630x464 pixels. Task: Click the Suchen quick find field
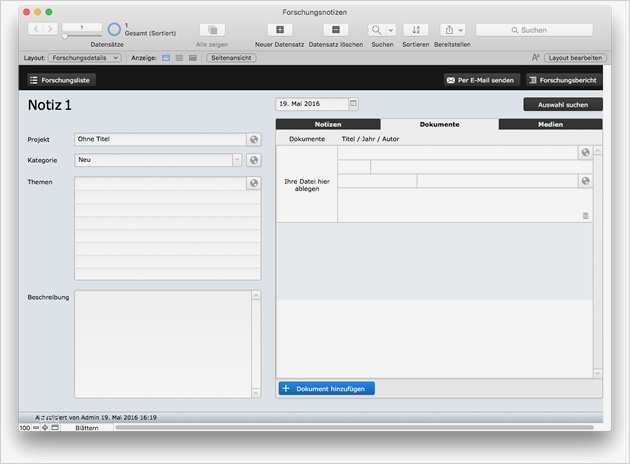pos(534,30)
